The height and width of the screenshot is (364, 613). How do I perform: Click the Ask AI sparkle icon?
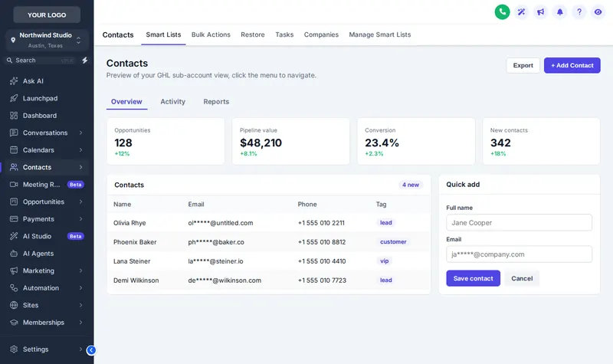click(x=14, y=81)
